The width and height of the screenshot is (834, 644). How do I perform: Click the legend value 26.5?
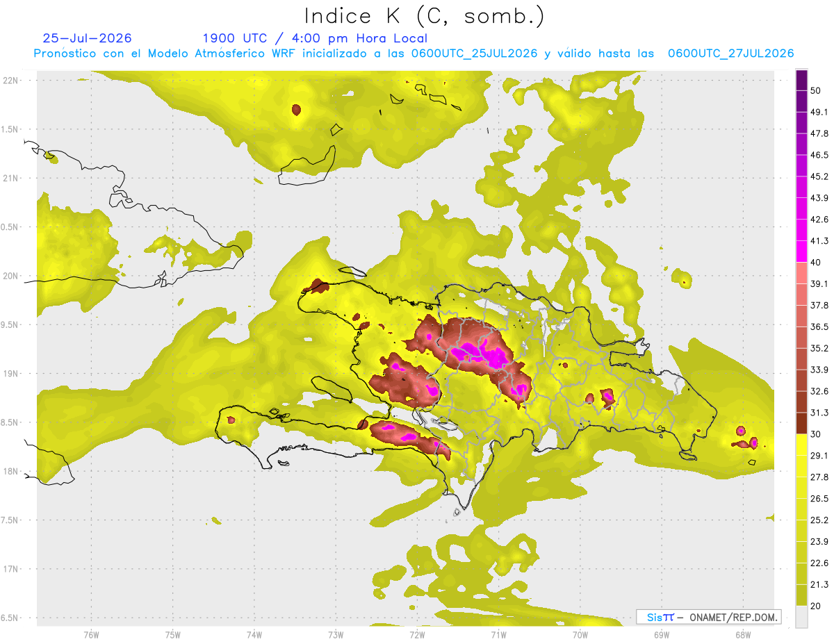819,499
